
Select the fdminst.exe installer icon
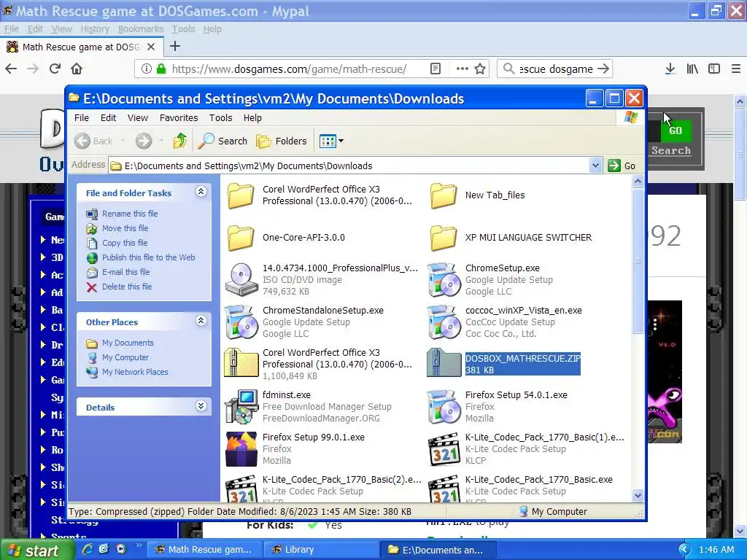[241, 407]
